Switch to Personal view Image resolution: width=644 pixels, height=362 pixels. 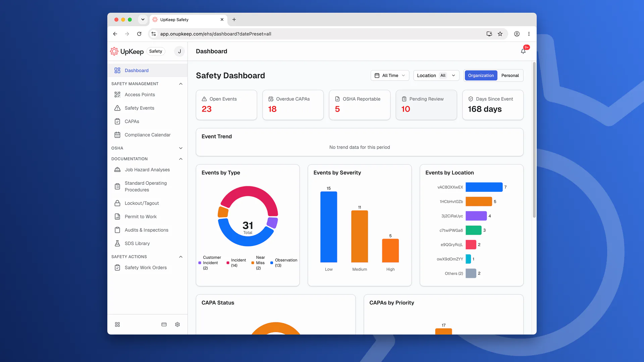(x=510, y=75)
